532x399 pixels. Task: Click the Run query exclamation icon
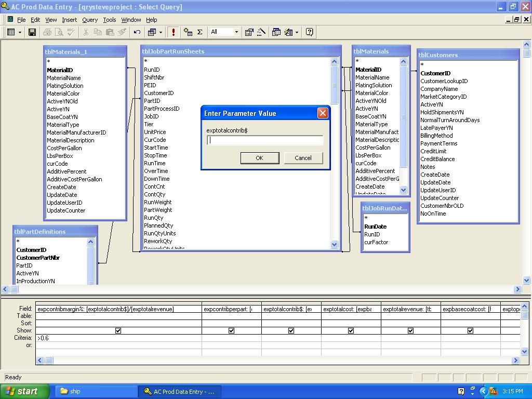[x=174, y=32]
